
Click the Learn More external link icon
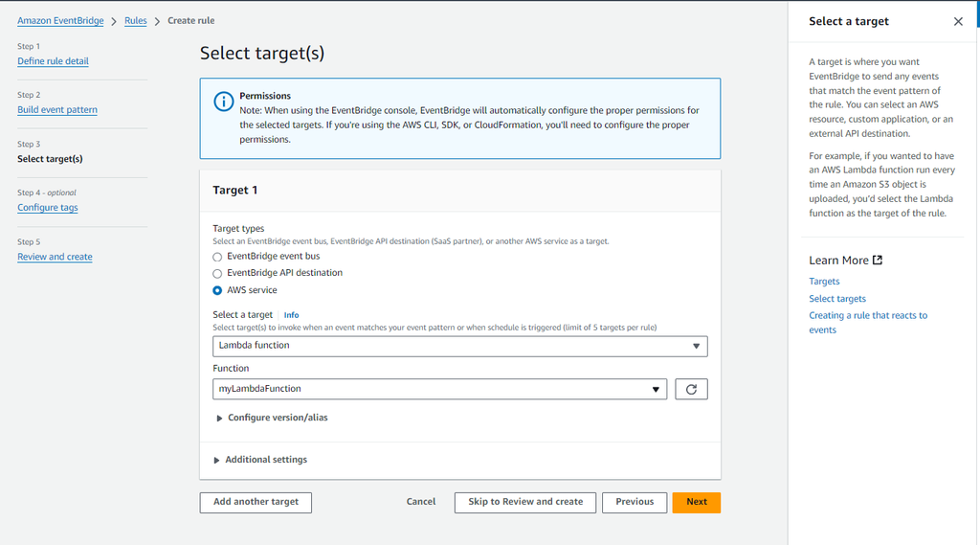pos(878,260)
